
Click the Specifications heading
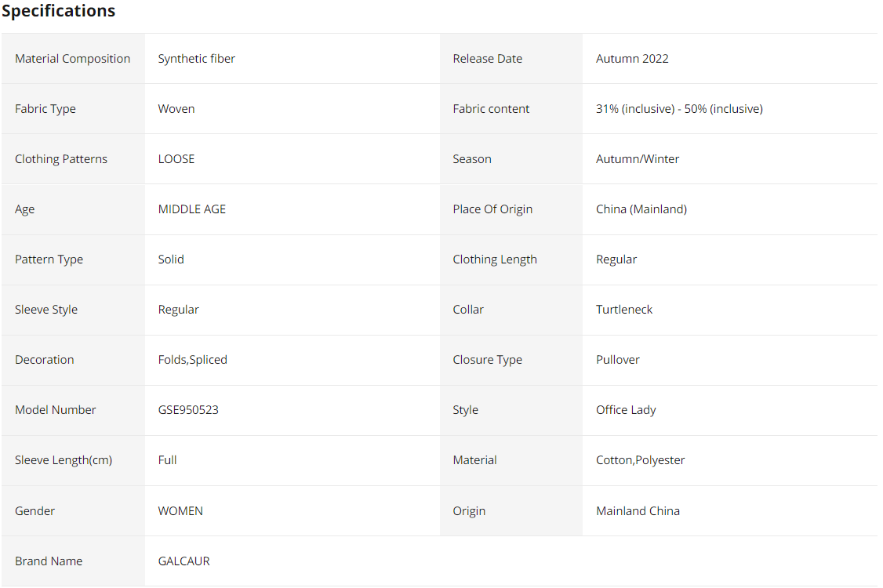pyautogui.click(x=59, y=11)
